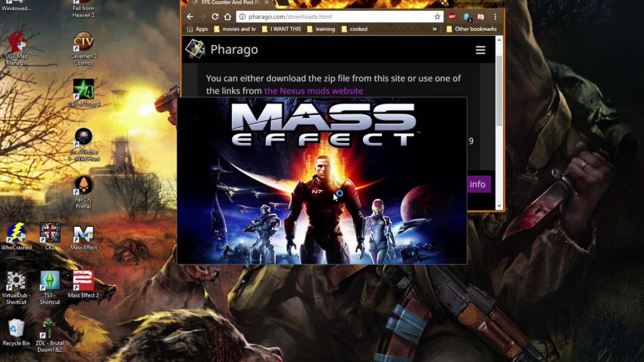Select the TS3 shortcut icon

point(50,288)
